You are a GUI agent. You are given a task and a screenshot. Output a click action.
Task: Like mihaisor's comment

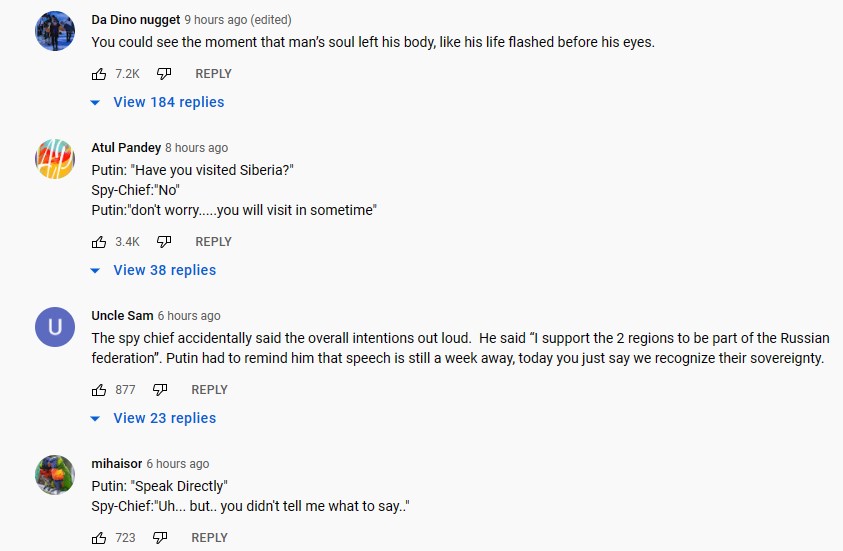coord(99,538)
